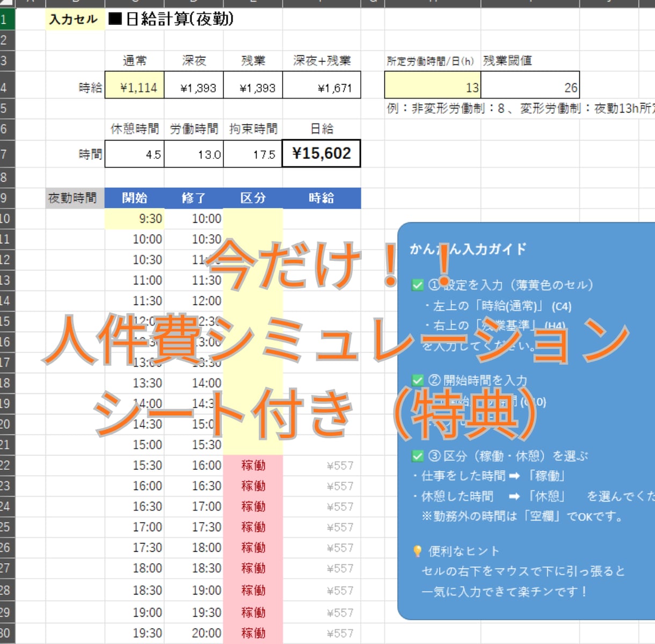Click the row 22 header
Viewport: 655px width, 644px height.
8,465
